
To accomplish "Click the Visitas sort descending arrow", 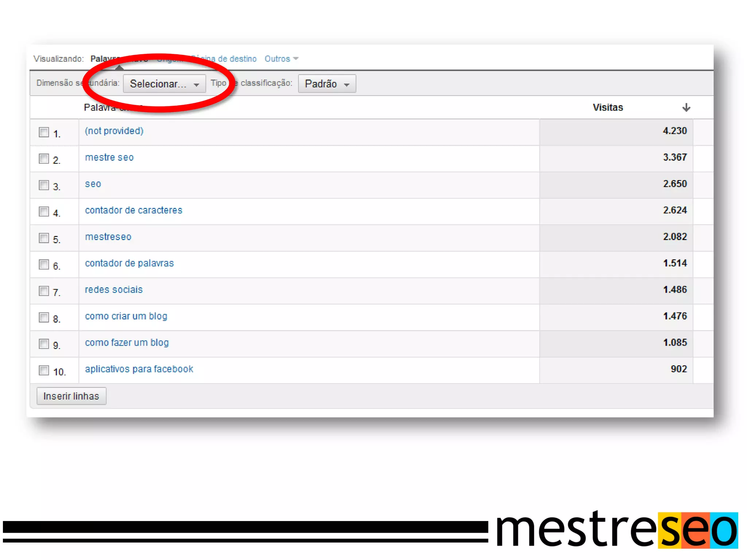I will tap(686, 108).
